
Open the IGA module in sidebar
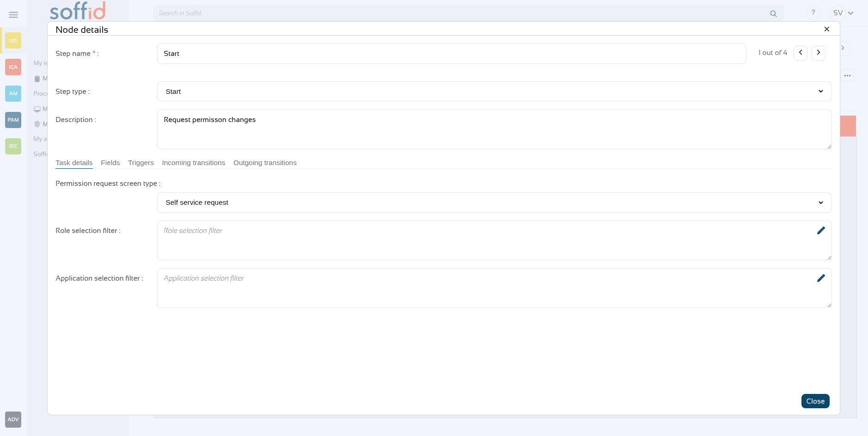[x=13, y=67]
